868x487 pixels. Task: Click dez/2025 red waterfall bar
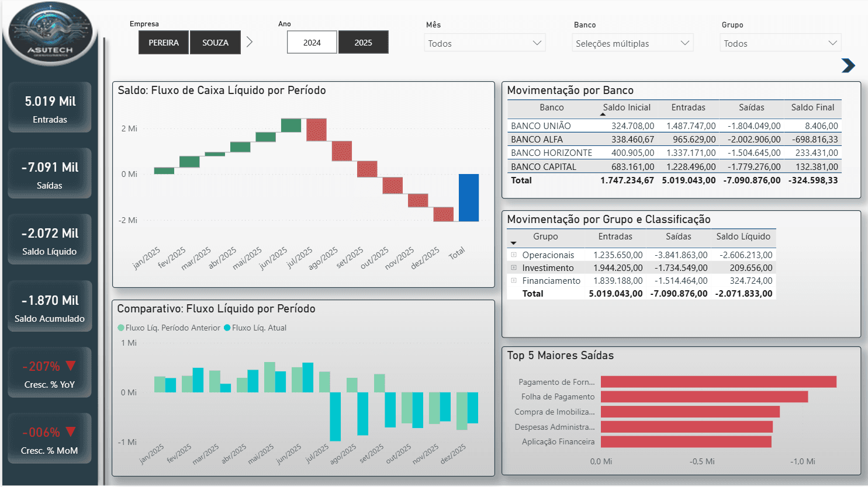[x=444, y=214]
